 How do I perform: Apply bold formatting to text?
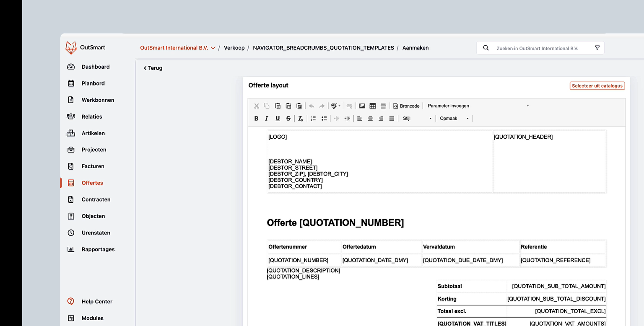[x=256, y=118]
